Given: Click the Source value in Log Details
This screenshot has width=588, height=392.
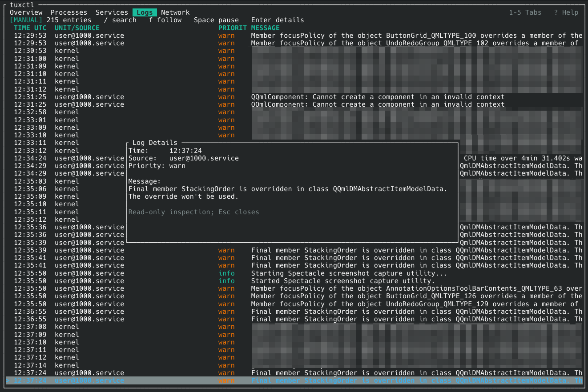Looking at the screenshot, I should click(x=204, y=158).
